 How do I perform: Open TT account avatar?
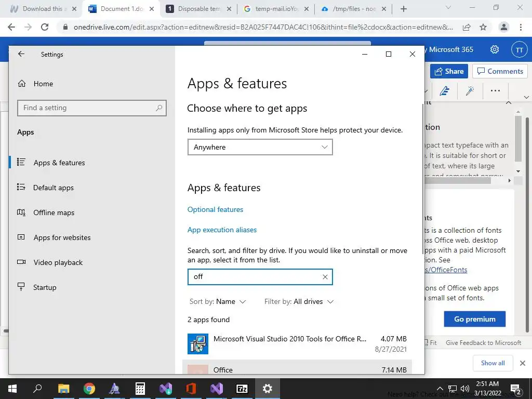[x=519, y=50]
